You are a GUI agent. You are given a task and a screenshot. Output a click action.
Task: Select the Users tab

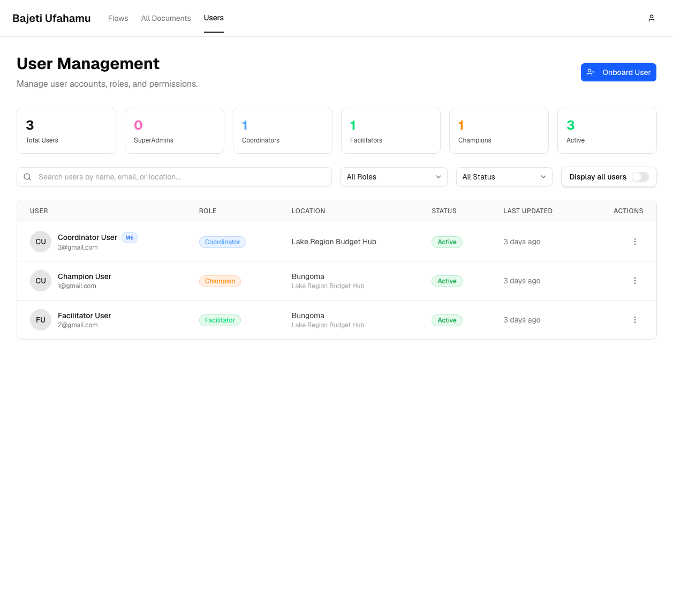tap(214, 18)
